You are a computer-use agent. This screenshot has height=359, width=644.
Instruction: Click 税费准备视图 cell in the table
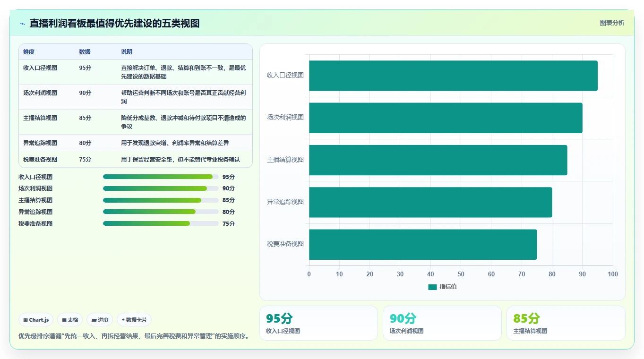[40, 160]
